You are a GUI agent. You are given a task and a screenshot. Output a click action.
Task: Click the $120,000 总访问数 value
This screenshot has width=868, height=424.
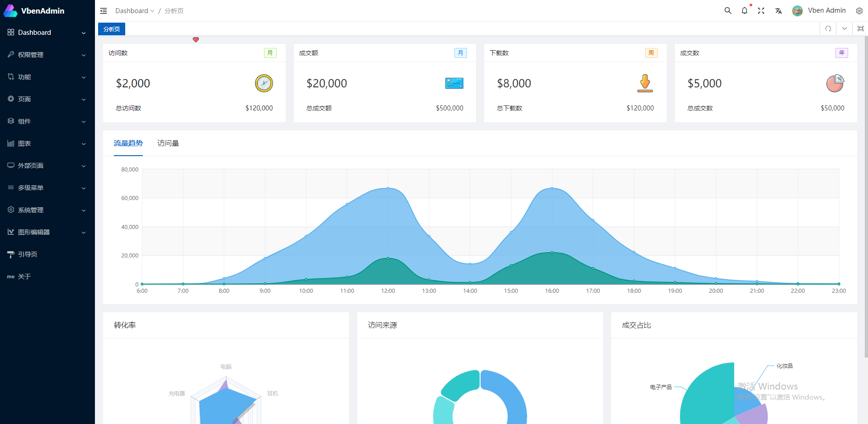click(x=259, y=108)
